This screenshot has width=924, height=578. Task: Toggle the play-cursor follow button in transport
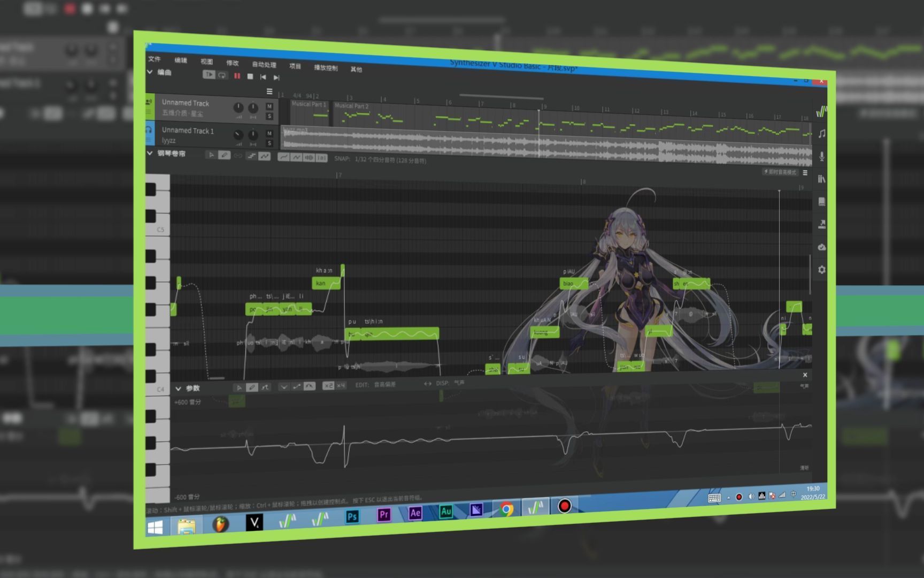click(x=209, y=74)
